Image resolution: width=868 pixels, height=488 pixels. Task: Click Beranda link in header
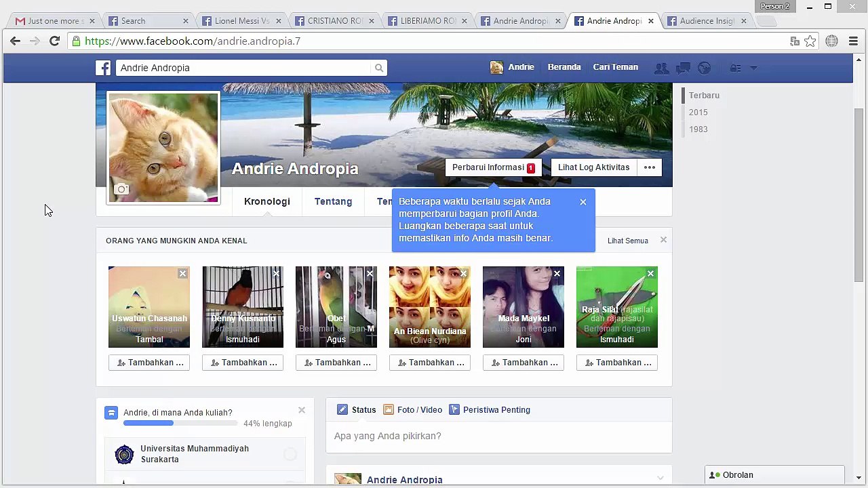pos(564,67)
